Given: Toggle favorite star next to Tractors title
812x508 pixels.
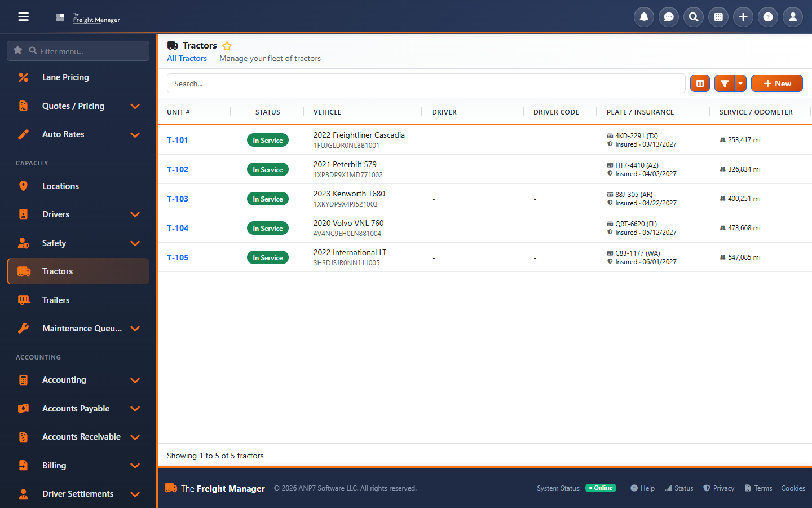Looking at the screenshot, I should coord(227,46).
